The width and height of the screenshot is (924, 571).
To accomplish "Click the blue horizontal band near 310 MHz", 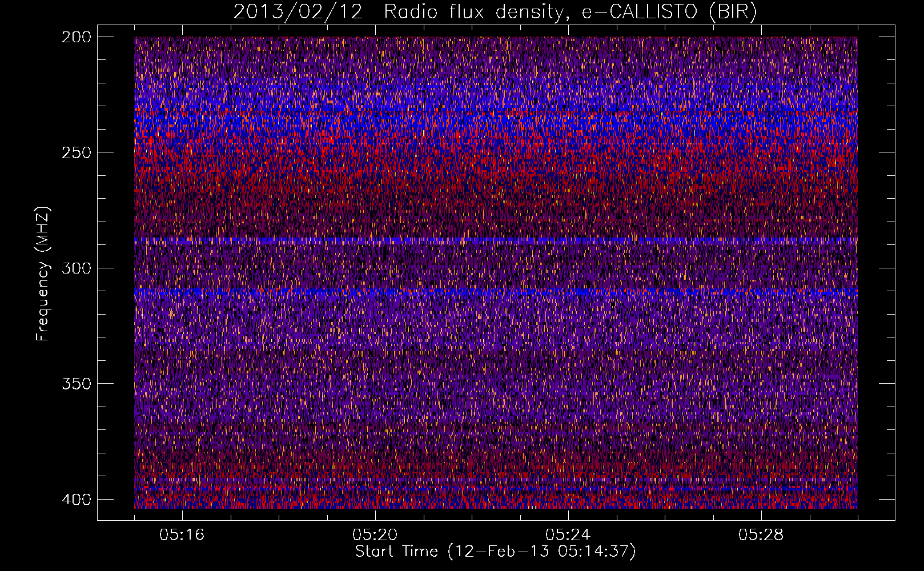I will coord(496,292).
